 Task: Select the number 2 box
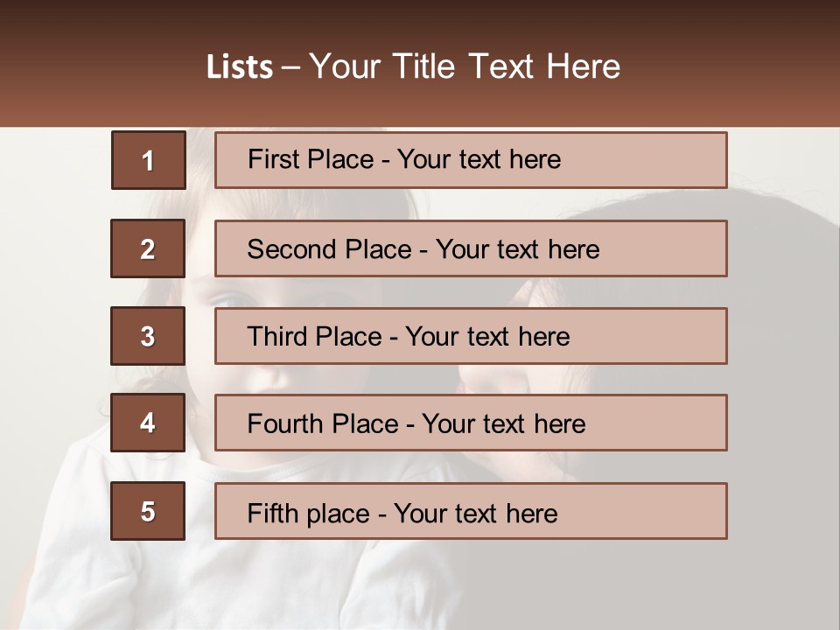(x=148, y=248)
